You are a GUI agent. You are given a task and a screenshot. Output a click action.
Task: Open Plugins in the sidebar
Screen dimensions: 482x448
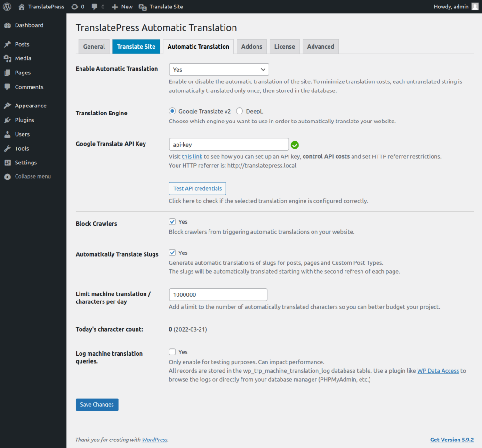point(24,120)
